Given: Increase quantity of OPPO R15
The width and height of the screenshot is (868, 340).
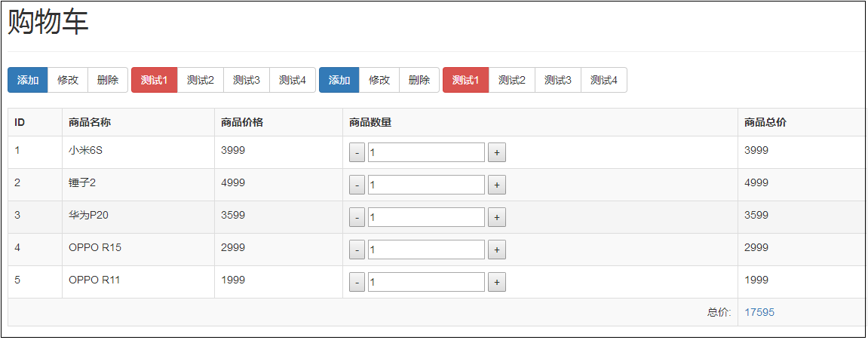Looking at the screenshot, I should (x=496, y=250).
